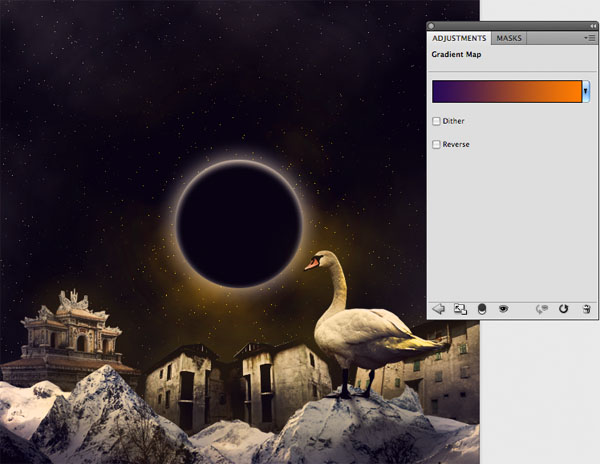The width and height of the screenshot is (600, 464).
Task: Click the view previous state icon
Action: tap(542, 309)
